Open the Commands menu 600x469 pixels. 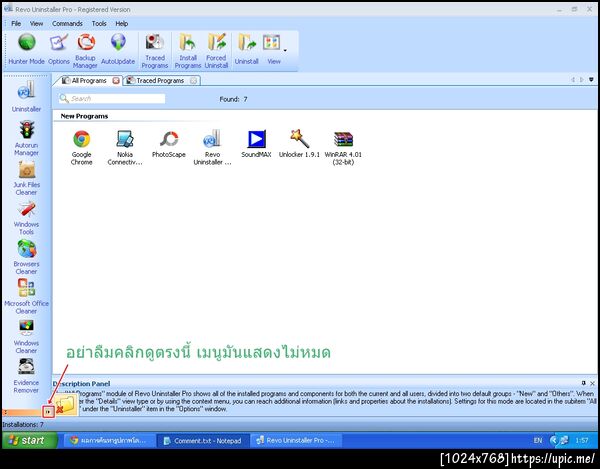click(67, 24)
